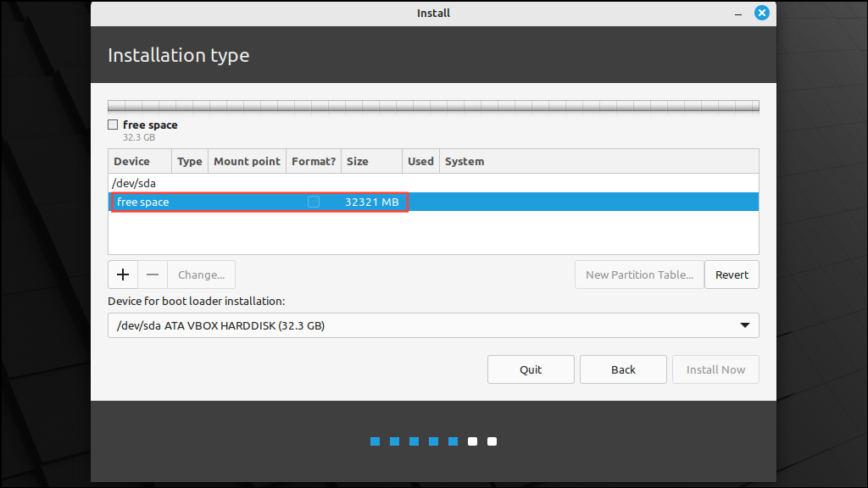
Task: Toggle the checkbox inside the free space row
Action: pyautogui.click(x=313, y=202)
